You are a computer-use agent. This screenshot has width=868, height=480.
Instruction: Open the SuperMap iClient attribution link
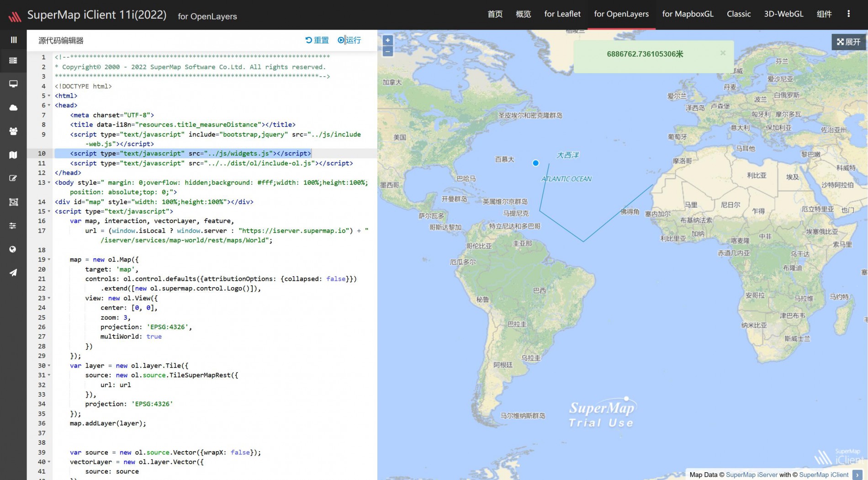point(824,475)
